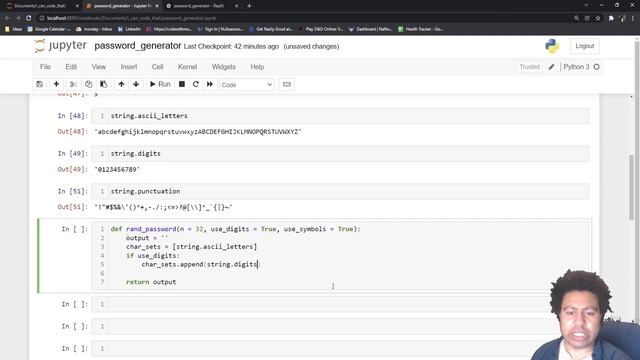The image size is (640, 360).
Task: Run the selected cell
Action: [160, 84]
